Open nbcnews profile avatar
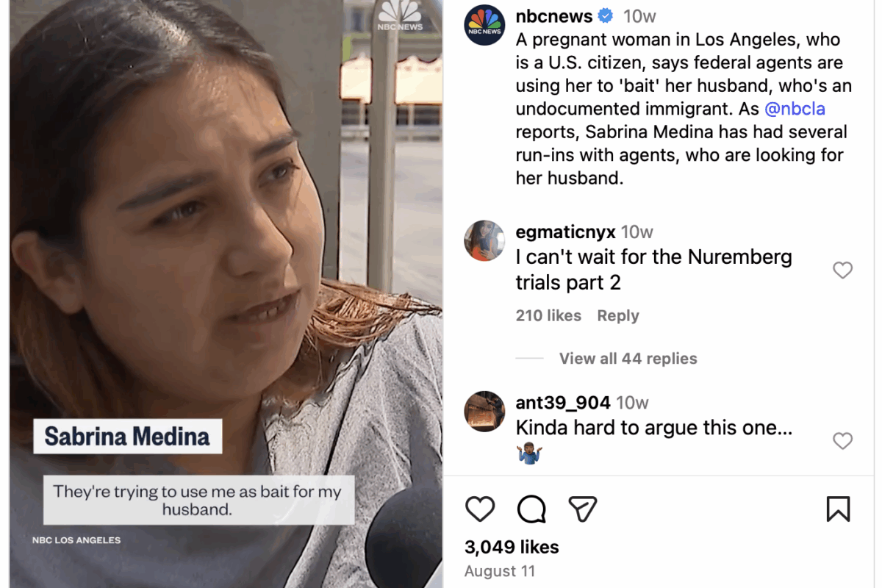 (484, 25)
